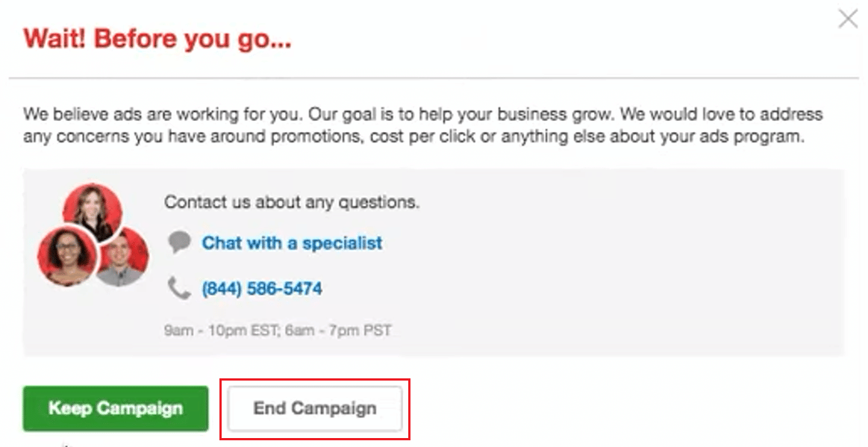The height and width of the screenshot is (447, 868).
Task: Open Chat with a specialist
Action: [x=291, y=243]
